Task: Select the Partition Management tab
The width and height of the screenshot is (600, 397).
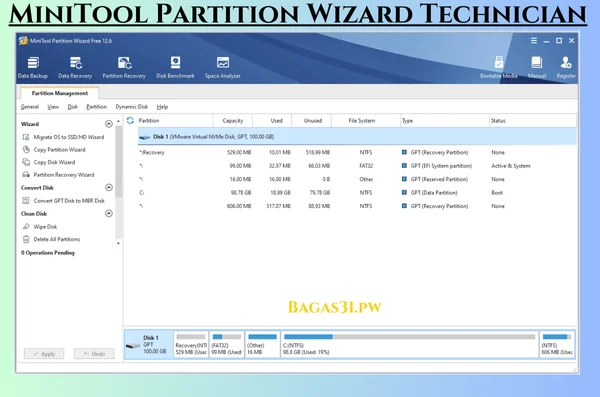Action: click(x=60, y=93)
